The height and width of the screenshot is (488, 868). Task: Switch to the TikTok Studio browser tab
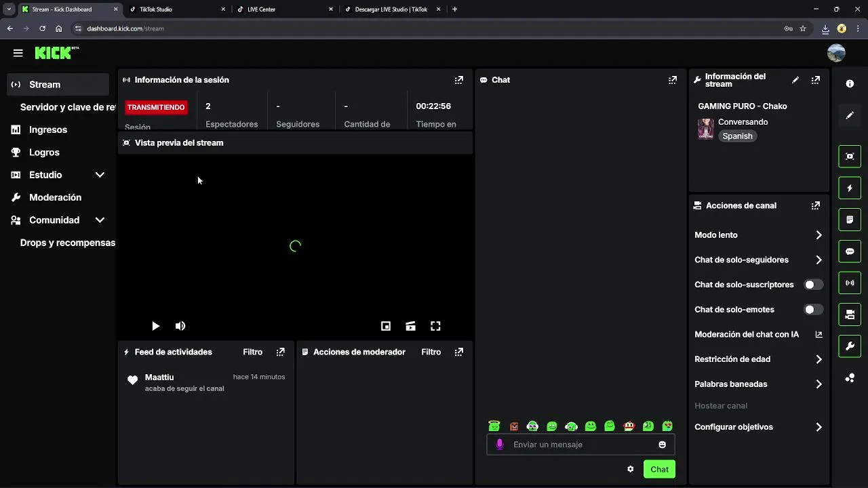[178, 9]
